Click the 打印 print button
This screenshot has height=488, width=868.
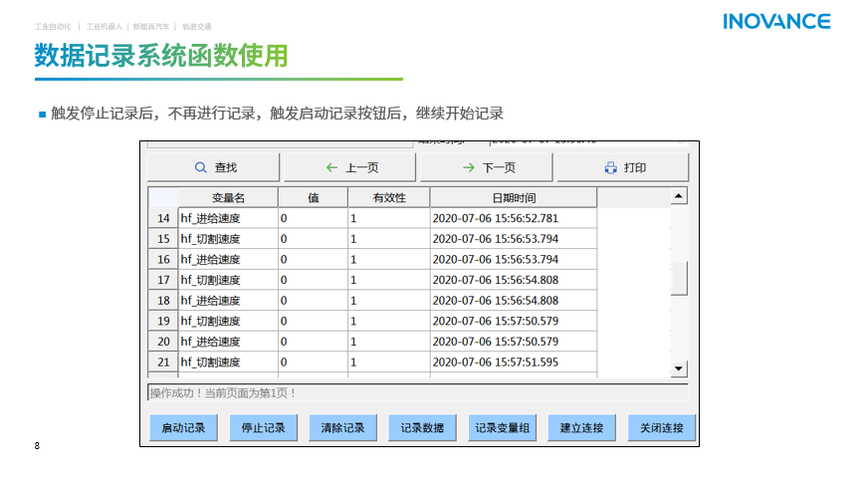623,167
